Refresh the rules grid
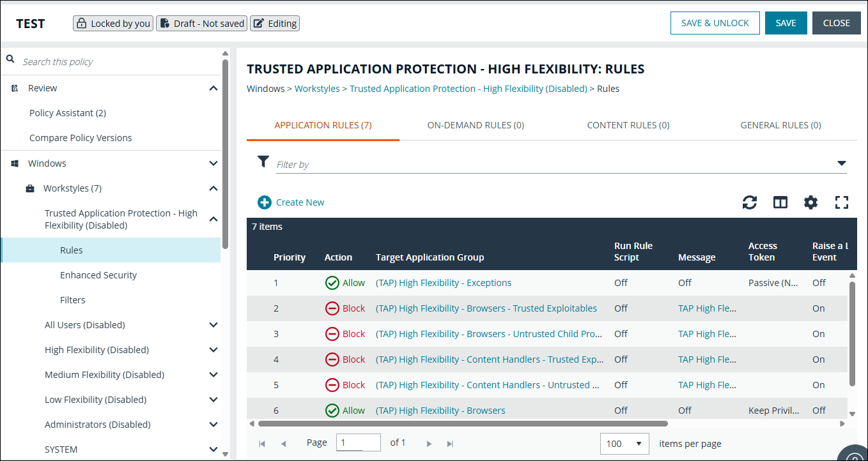Image resolution: width=868 pixels, height=461 pixels. tap(750, 202)
